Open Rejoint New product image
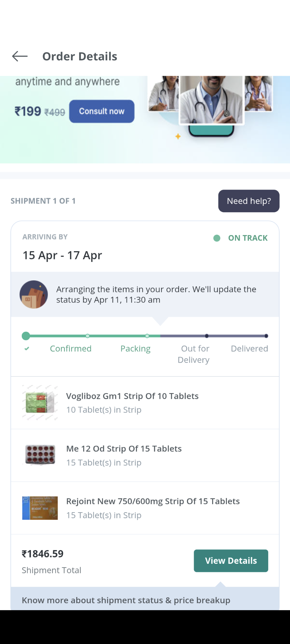 pos(40,508)
